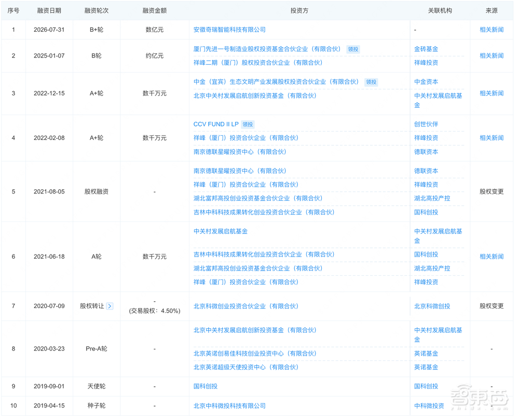
Task: Open 湖北高投产控 in the 2021-06-18 row
Action: (x=432, y=269)
